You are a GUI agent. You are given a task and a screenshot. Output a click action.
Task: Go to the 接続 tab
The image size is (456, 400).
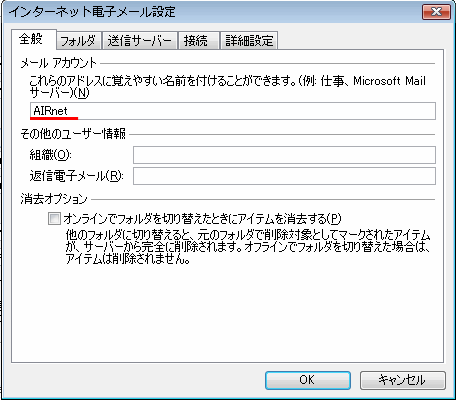click(199, 41)
